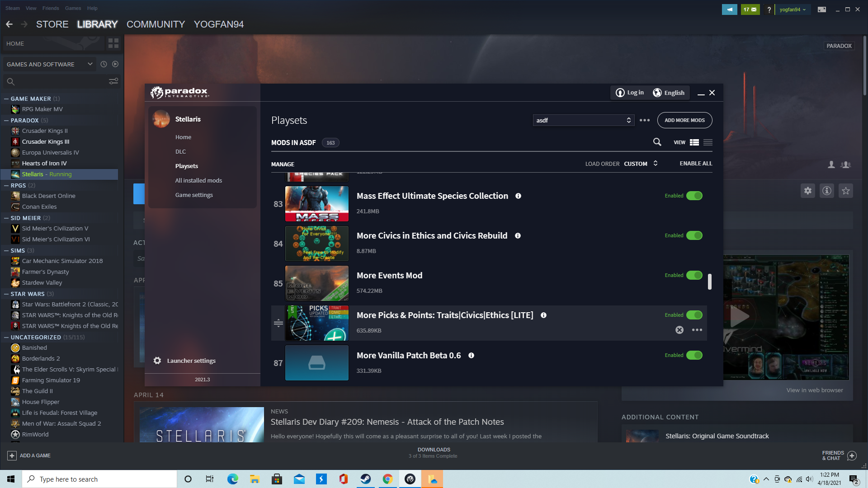
Task: Click the Steam library search field
Action: [62, 81]
